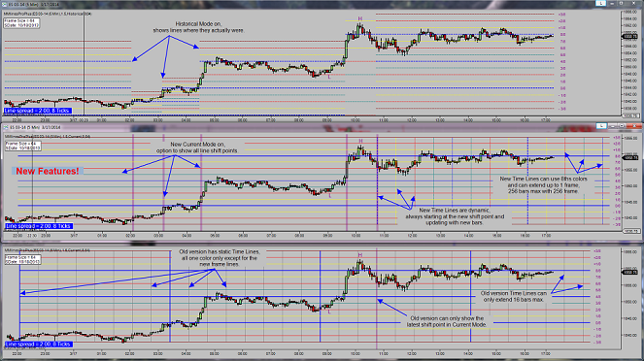Select the top chart's Frame Size info box
The height and width of the screenshot is (361, 644).
click(x=21, y=23)
